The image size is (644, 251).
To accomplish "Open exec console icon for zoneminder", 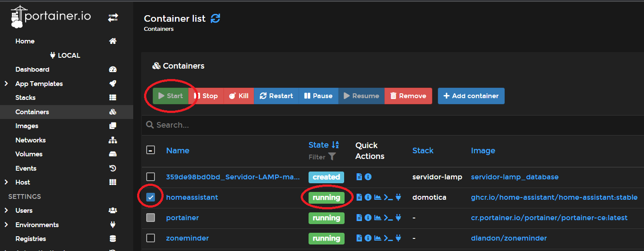I will [x=388, y=238].
